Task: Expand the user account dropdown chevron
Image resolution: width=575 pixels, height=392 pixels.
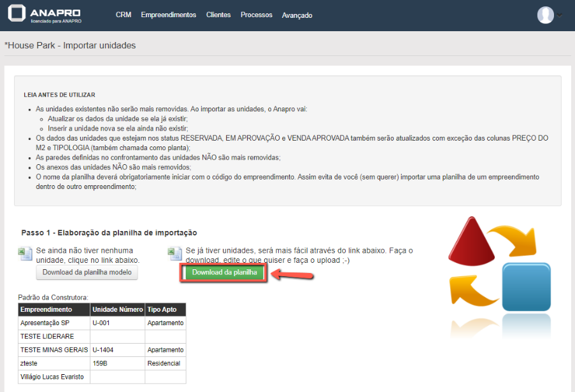Action: (559, 15)
